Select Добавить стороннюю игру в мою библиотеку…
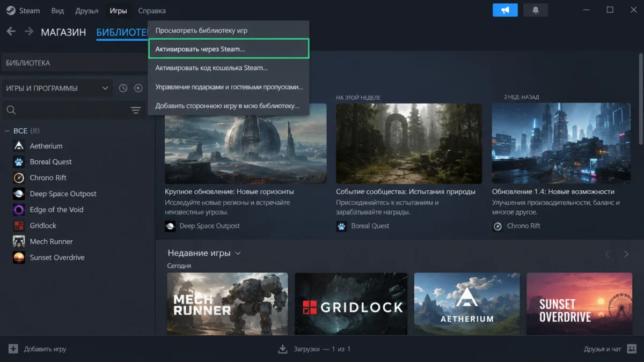 point(229,106)
